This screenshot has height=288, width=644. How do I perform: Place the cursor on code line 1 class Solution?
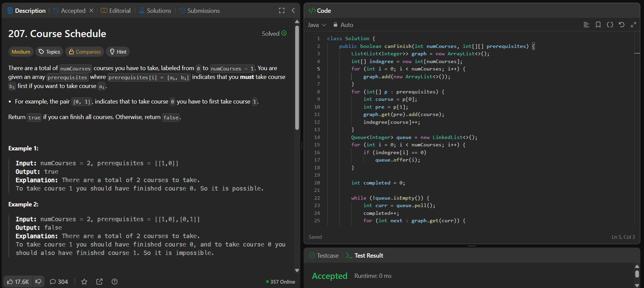[351, 39]
